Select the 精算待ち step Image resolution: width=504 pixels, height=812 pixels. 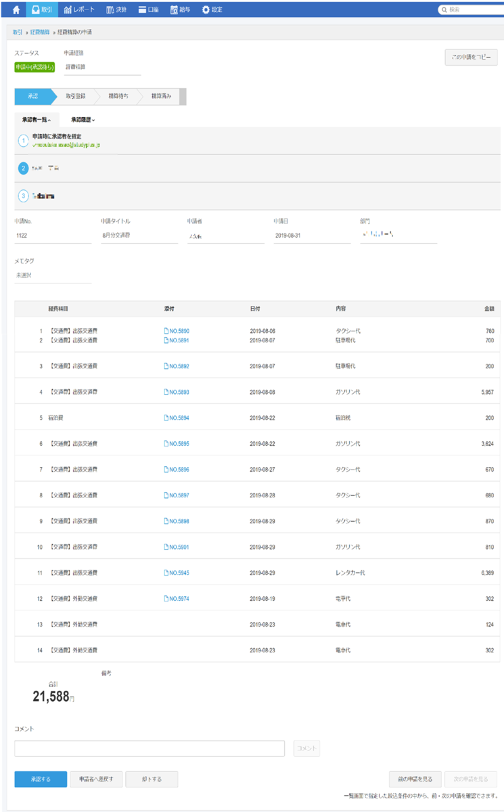pyautogui.click(x=118, y=96)
